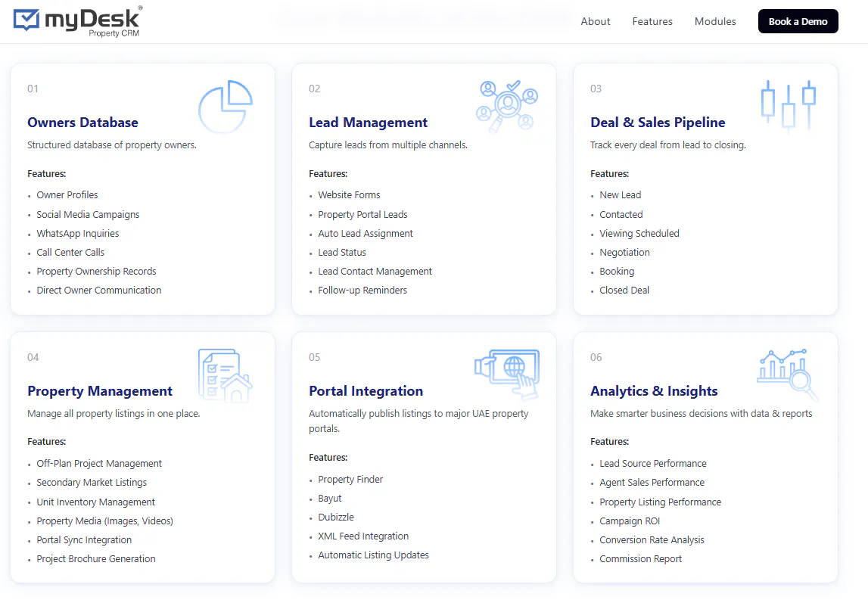Click 'Call Center Calls' feature text
The image size is (868, 603).
click(x=70, y=252)
